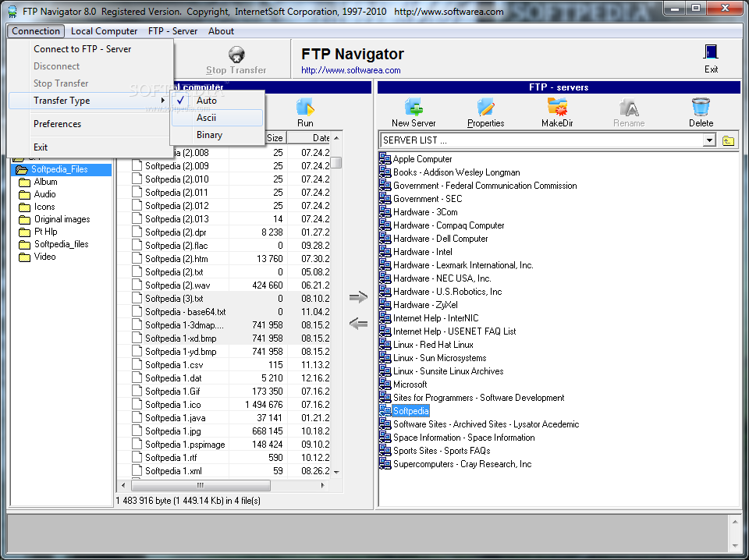Select the Softpedia_Files folder in tree
The height and width of the screenshot is (560, 749).
click(x=59, y=169)
